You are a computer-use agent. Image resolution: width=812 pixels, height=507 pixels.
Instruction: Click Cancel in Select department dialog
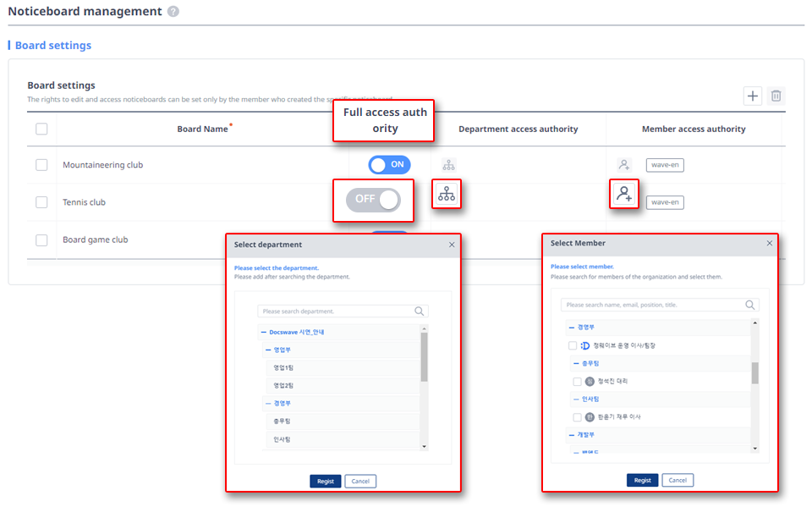[x=360, y=481]
